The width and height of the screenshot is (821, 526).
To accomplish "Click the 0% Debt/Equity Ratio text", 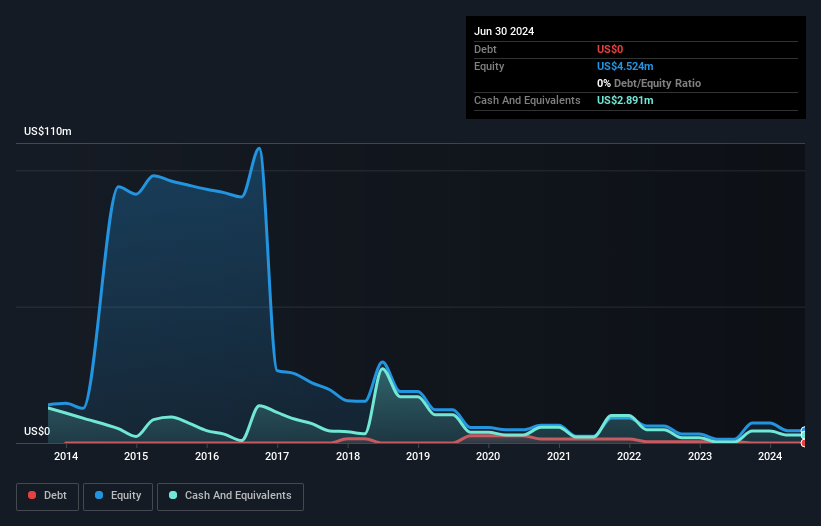I will [649, 83].
